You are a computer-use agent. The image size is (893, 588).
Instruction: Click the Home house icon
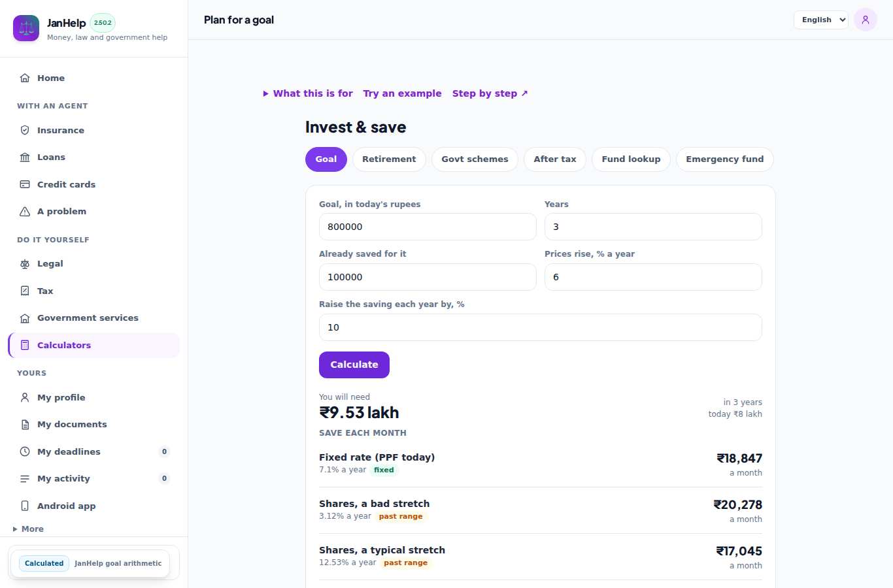point(25,78)
